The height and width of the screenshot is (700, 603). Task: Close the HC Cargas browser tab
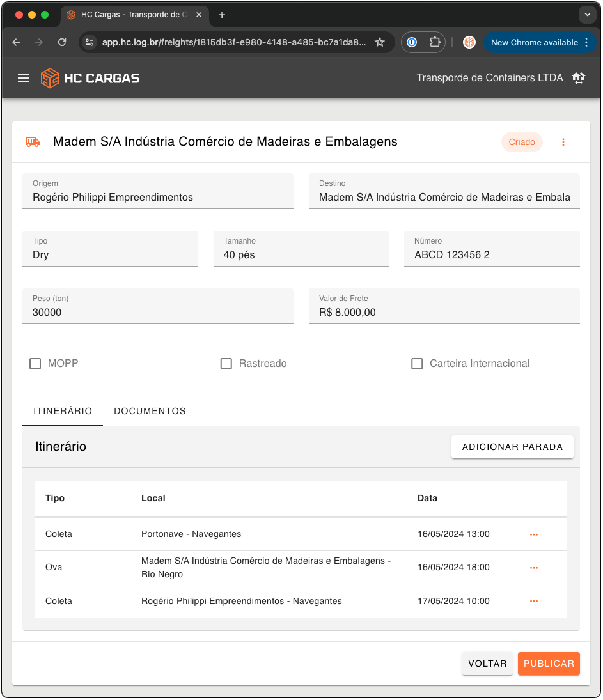point(199,15)
